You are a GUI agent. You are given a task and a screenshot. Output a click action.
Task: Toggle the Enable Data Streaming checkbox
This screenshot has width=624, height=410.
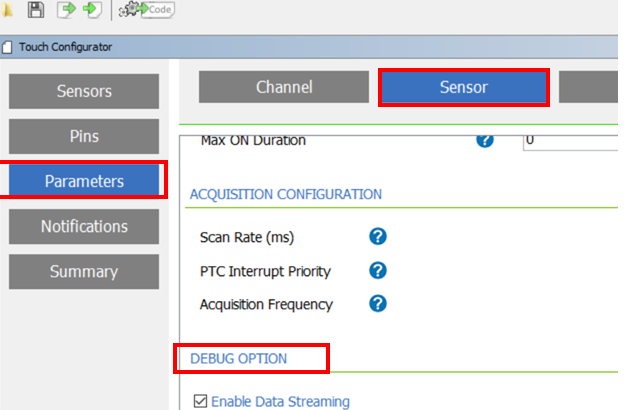200,401
